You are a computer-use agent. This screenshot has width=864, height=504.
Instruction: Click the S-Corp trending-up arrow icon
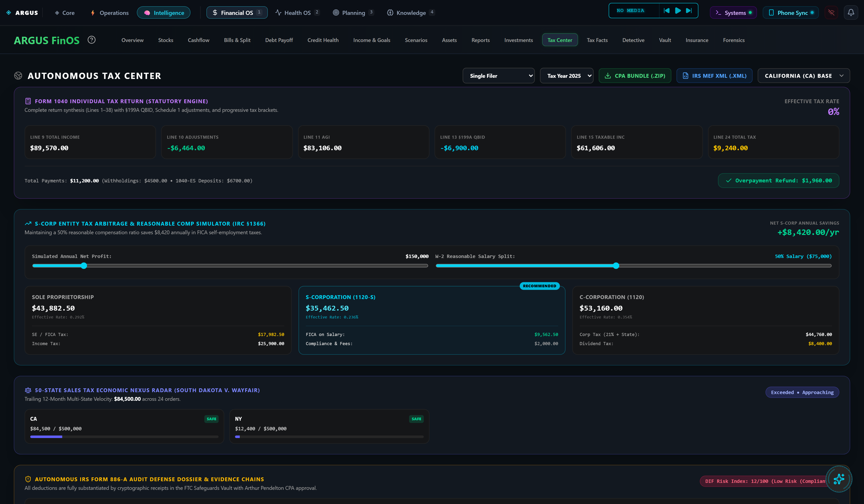[x=28, y=223]
